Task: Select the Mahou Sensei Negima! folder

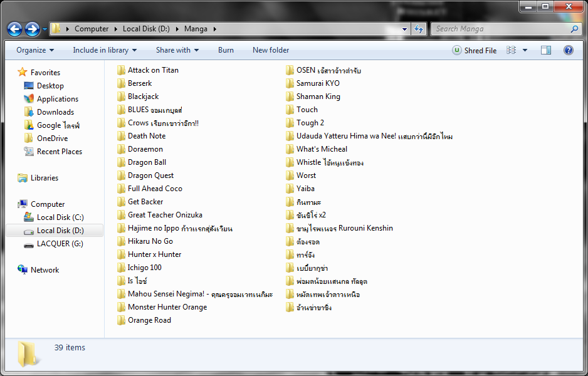Action: (x=194, y=293)
